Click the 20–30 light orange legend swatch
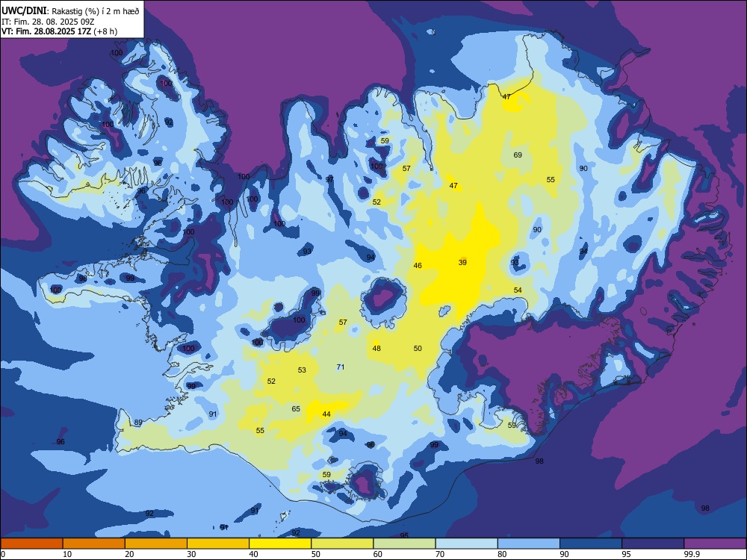Image resolution: width=747 pixels, height=560 pixels. point(156,544)
